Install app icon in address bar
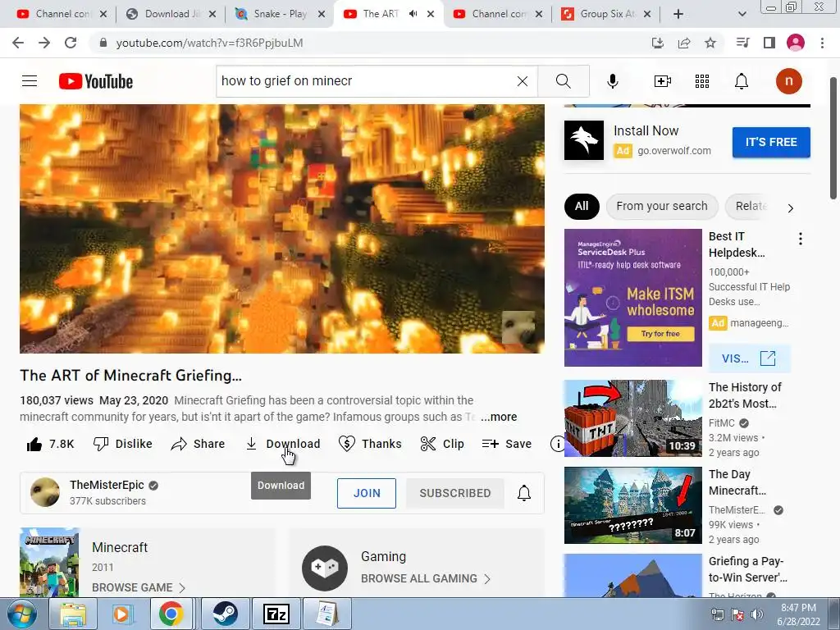This screenshot has width=840, height=630. click(658, 43)
